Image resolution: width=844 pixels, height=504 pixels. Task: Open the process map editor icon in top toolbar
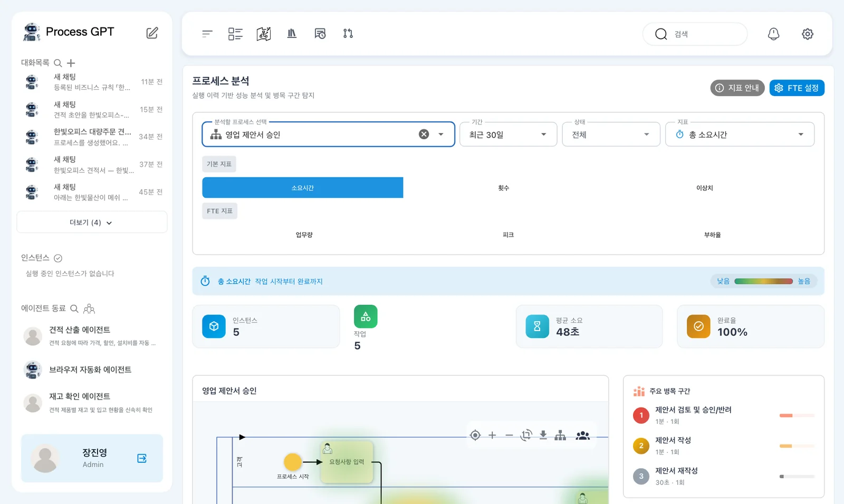(264, 34)
